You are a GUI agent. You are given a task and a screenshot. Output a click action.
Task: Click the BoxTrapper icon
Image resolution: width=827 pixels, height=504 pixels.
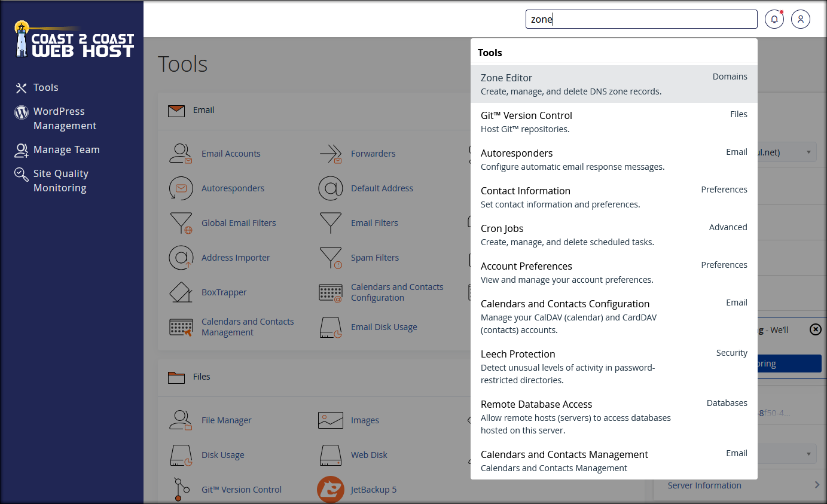coord(181,292)
